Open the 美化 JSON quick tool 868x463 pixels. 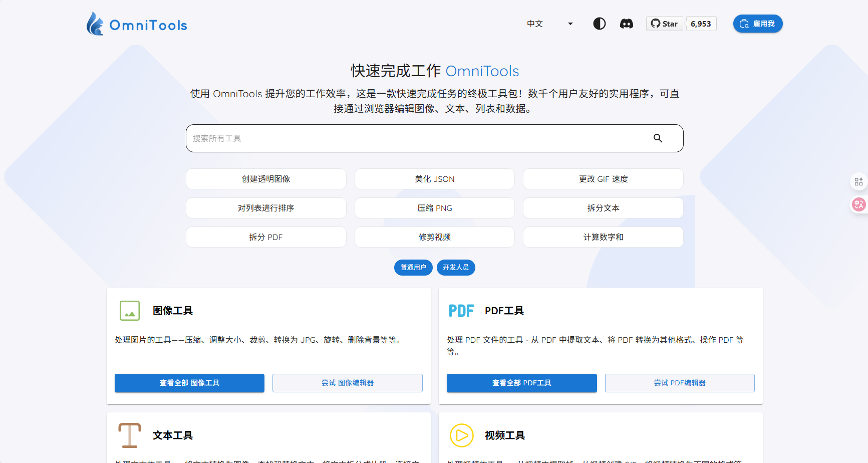tap(434, 179)
